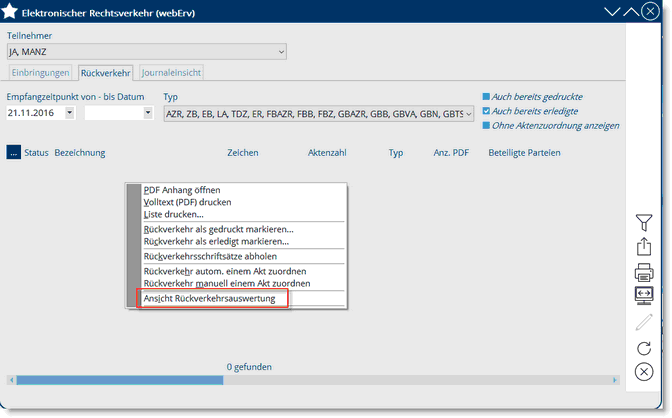Viewport: 672px width, 418px height.
Task: Click the 0 gefunden result count
Action: 249,367
